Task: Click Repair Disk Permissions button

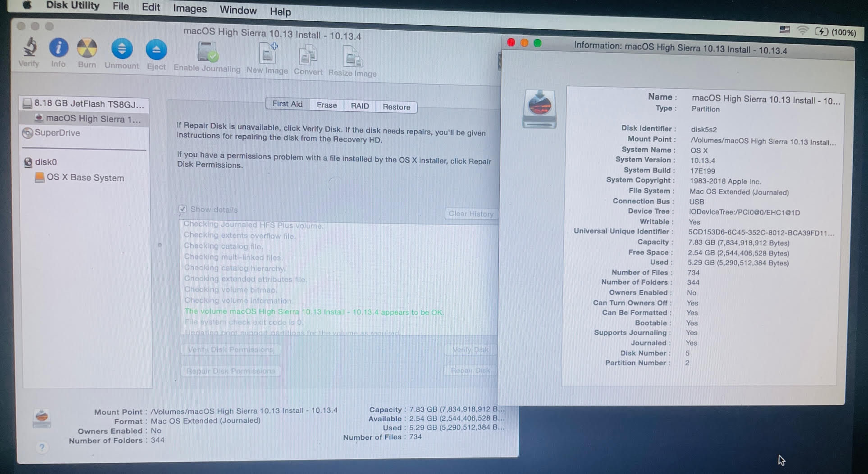Action: pyautogui.click(x=231, y=371)
